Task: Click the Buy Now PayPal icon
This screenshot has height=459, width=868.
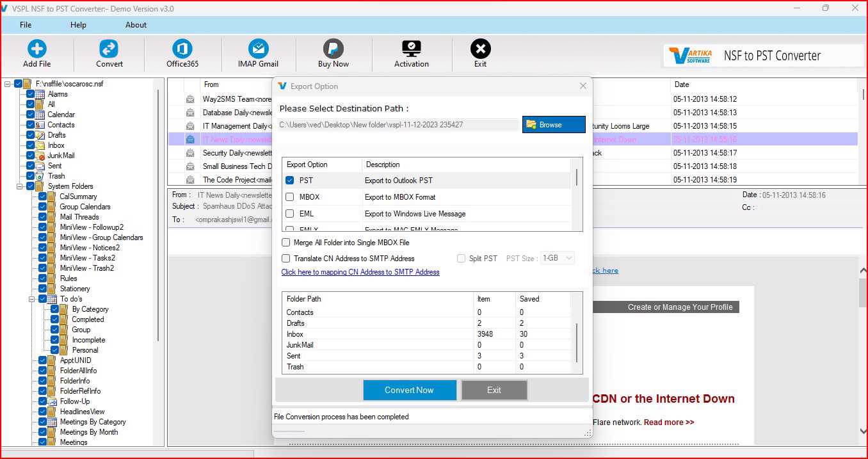Action: pos(333,49)
